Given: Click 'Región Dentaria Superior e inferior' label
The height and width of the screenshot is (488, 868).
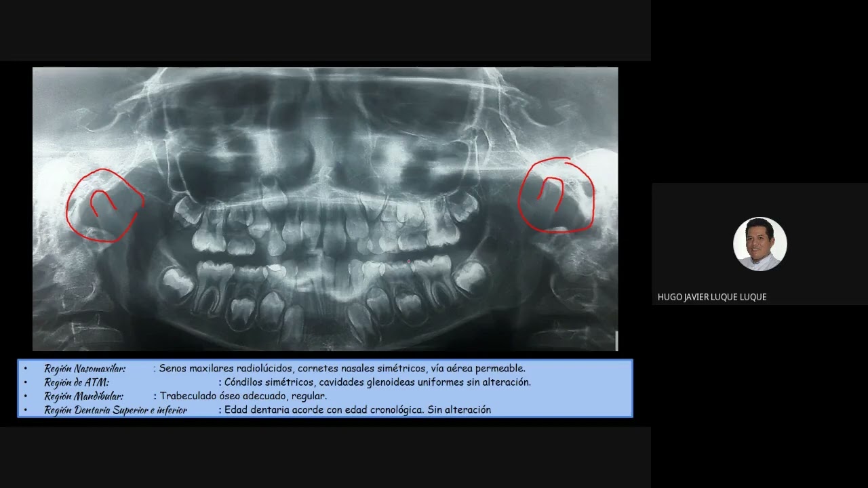Looking at the screenshot, I should (x=115, y=409).
